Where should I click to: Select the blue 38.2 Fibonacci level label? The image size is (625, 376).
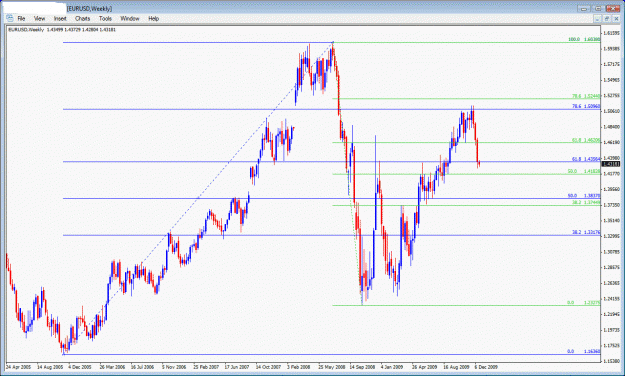click(586, 232)
